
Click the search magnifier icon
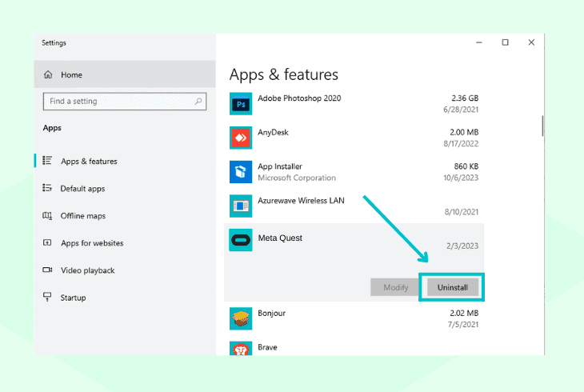pos(198,101)
